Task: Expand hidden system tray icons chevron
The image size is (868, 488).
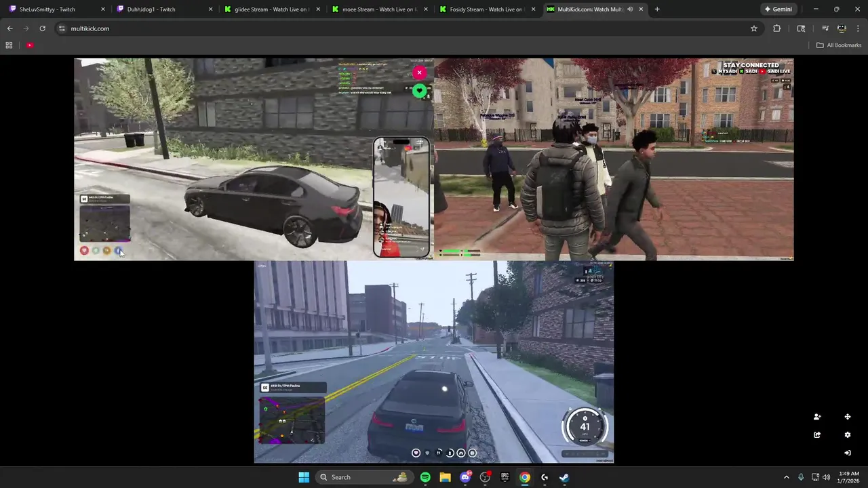Action: click(x=787, y=477)
